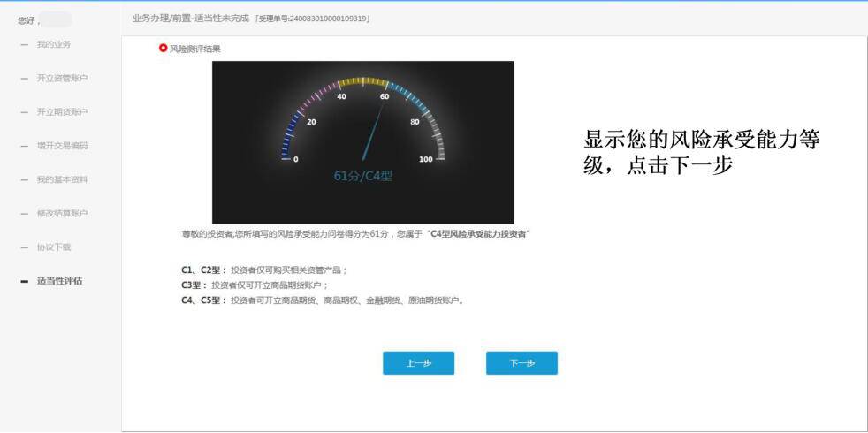Open 我的业务 in the sidebar
Image resolution: width=868 pixels, height=433 pixels.
(54, 44)
